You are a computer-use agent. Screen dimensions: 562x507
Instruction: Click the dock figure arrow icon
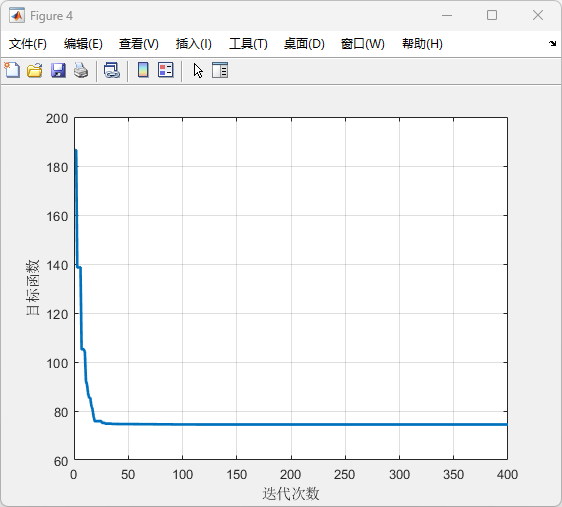[x=552, y=44]
